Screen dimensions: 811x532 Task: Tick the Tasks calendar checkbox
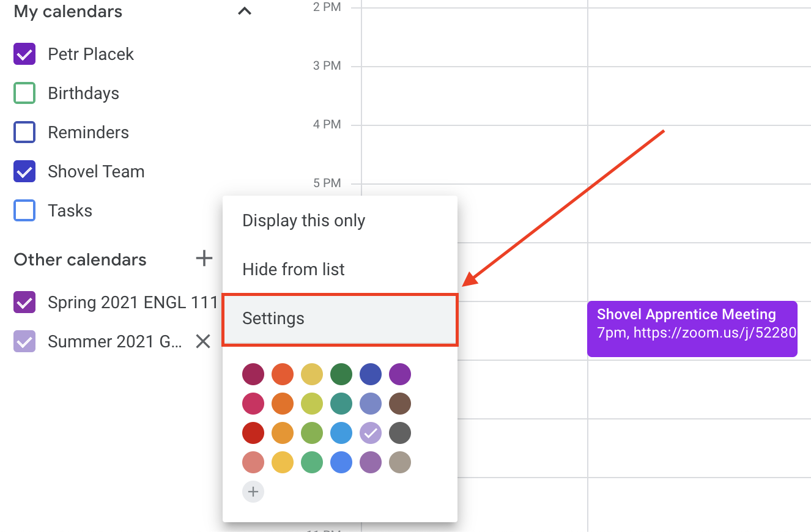point(24,210)
